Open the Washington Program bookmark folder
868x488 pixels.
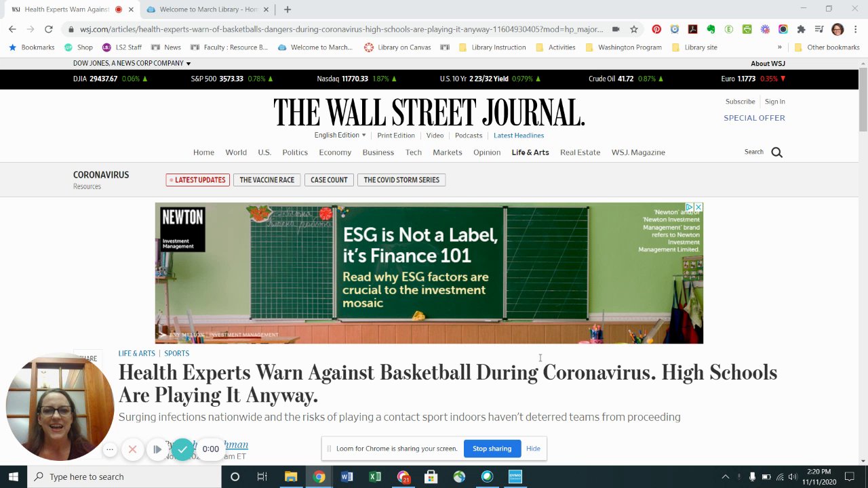click(x=623, y=47)
